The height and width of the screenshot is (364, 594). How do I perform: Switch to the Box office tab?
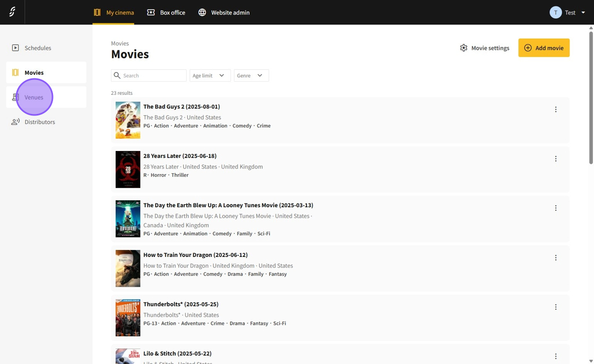(166, 12)
